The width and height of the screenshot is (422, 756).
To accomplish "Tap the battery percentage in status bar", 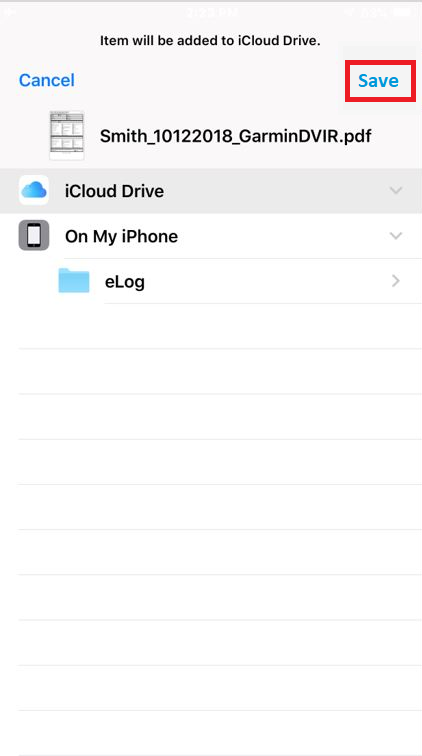I will pos(373,13).
